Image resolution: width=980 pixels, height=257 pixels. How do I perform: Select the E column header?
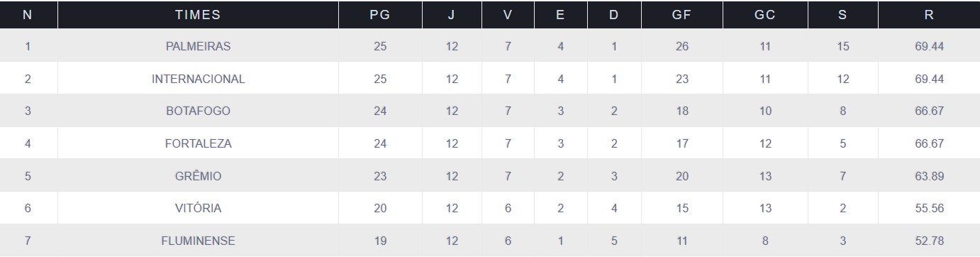pyautogui.click(x=560, y=15)
